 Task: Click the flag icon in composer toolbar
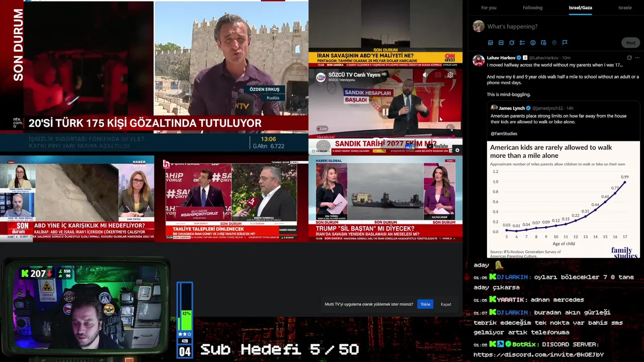click(x=565, y=43)
